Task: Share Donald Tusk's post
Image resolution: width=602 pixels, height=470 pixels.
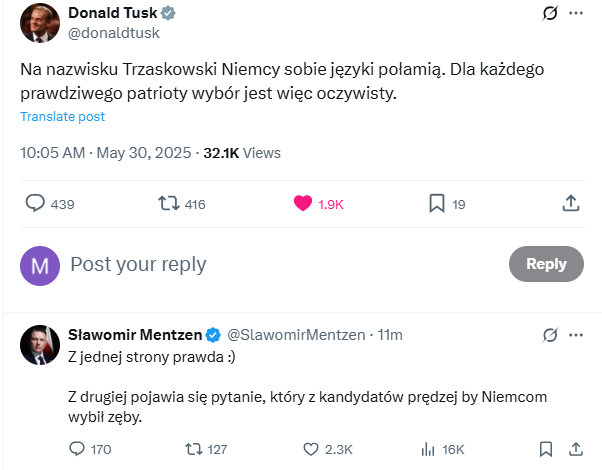Action: point(570,203)
